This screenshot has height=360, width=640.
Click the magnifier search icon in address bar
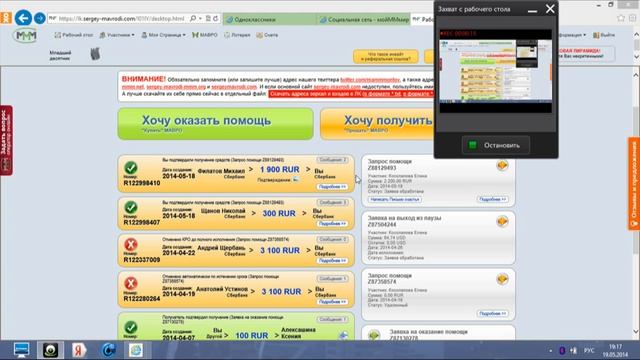pyautogui.click(x=193, y=18)
